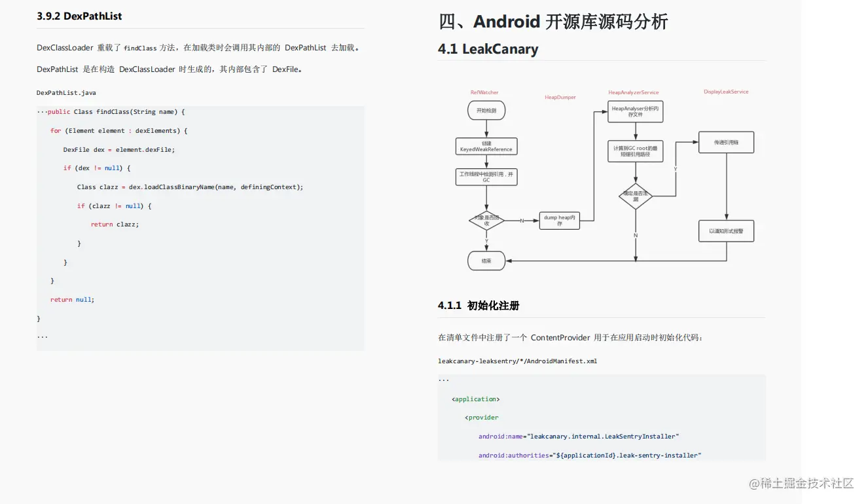The height and width of the screenshot is (504, 868).
Task: Click the "HeapAnalyzerService" flowchart label
Action: click(633, 92)
